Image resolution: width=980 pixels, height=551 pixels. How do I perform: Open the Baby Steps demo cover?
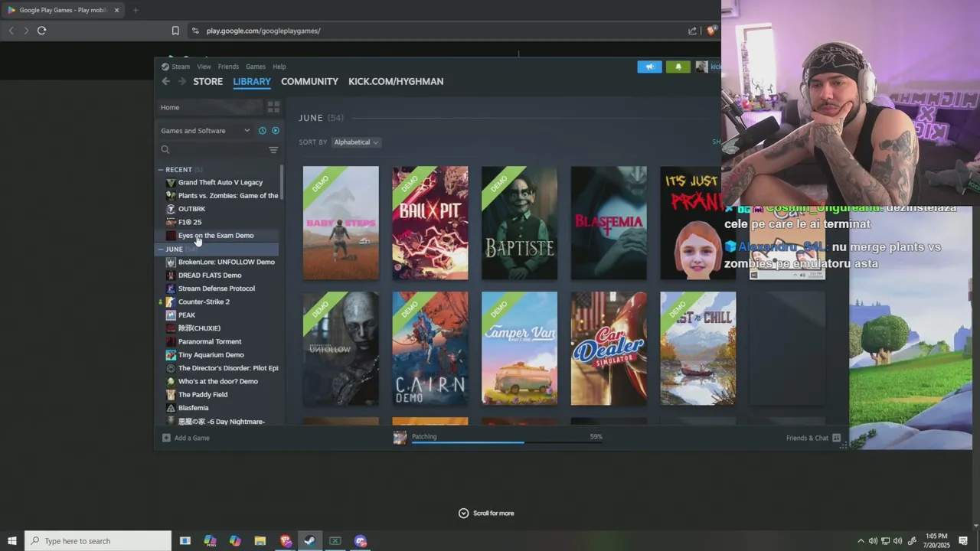point(341,223)
